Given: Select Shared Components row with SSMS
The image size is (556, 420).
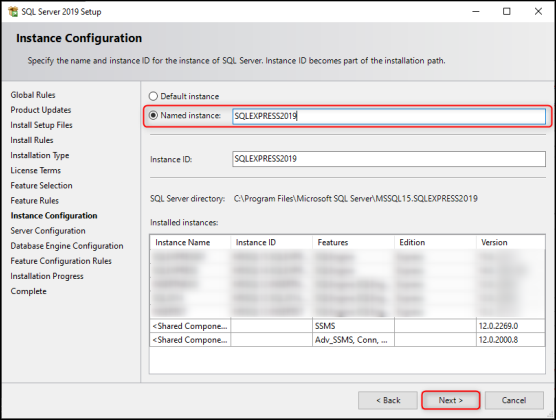Looking at the screenshot, I should click(x=348, y=326).
